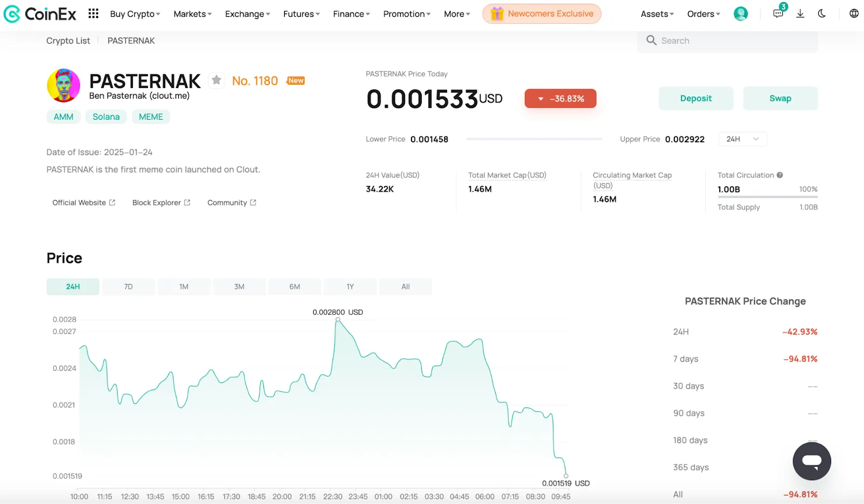This screenshot has width=864, height=504.
Task: Select the 1M chart tab
Action: pyautogui.click(x=184, y=287)
